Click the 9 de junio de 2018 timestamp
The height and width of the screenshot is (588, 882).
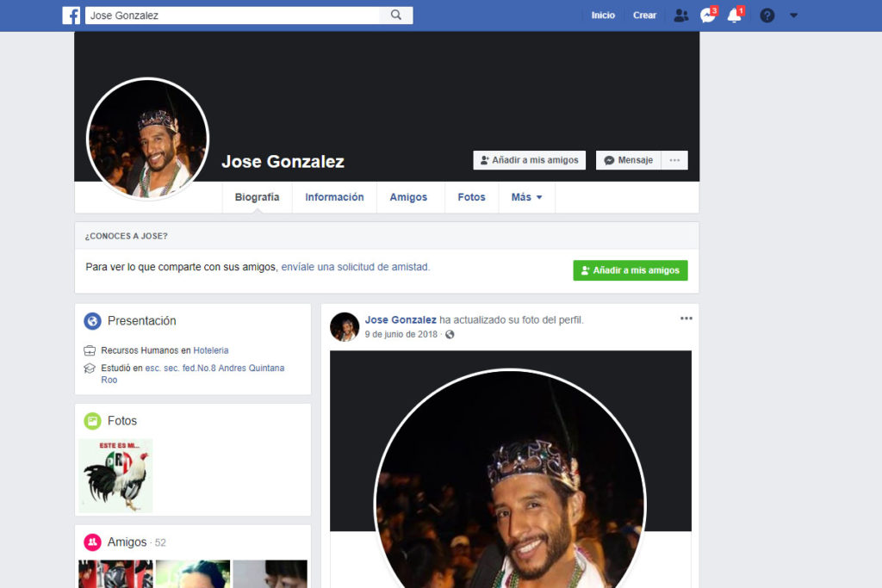[x=401, y=335]
